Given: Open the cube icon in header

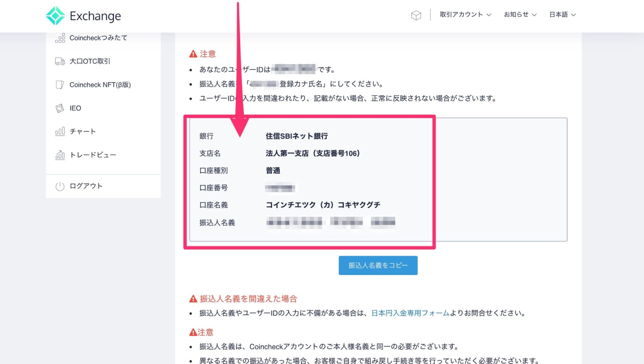Looking at the screenshot, I should tap(416, 15).
